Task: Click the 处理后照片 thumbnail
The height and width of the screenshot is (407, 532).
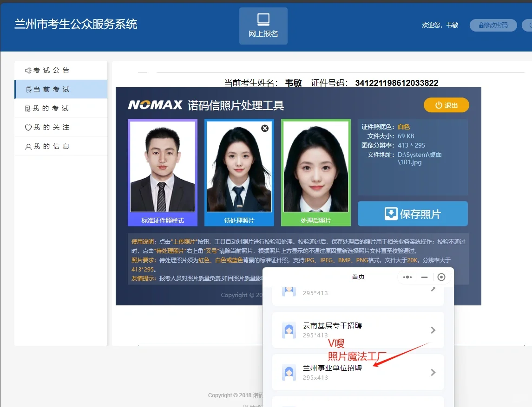Action: coord(316,167)
